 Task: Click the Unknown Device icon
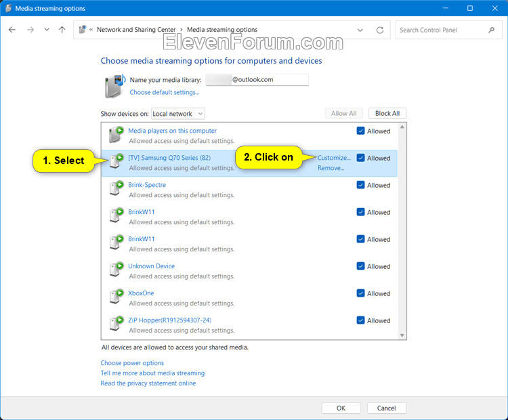pos(117,270)
